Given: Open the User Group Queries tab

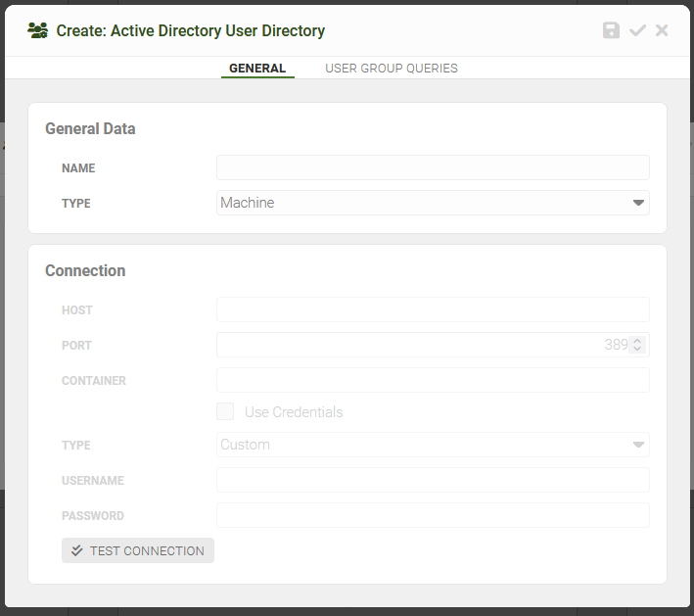Looking at the screenshot, I should [392, 69].
